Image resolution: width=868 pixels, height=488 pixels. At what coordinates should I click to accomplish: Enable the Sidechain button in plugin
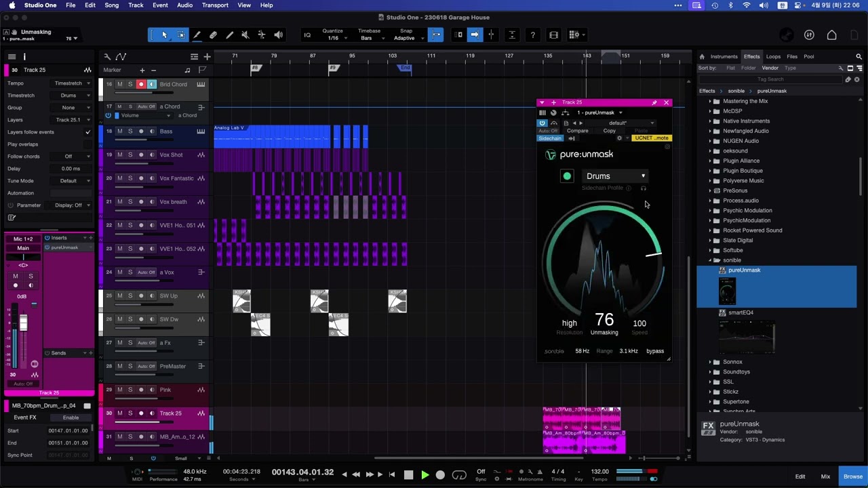550,138
